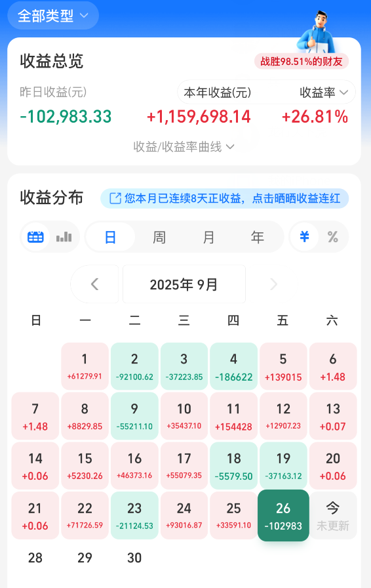Select the 周 tab

(x=159, y=237)
